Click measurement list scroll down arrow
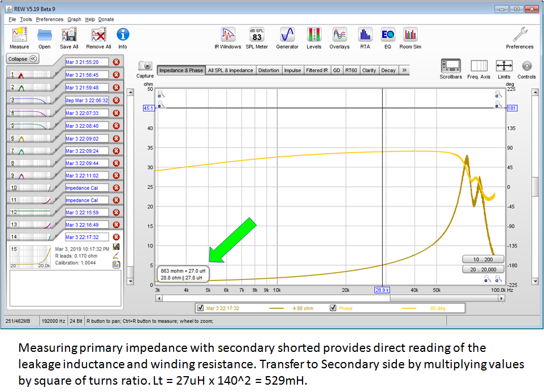This screenshot has height=392, width=544. pyautogui.click(x=131, y=281)
